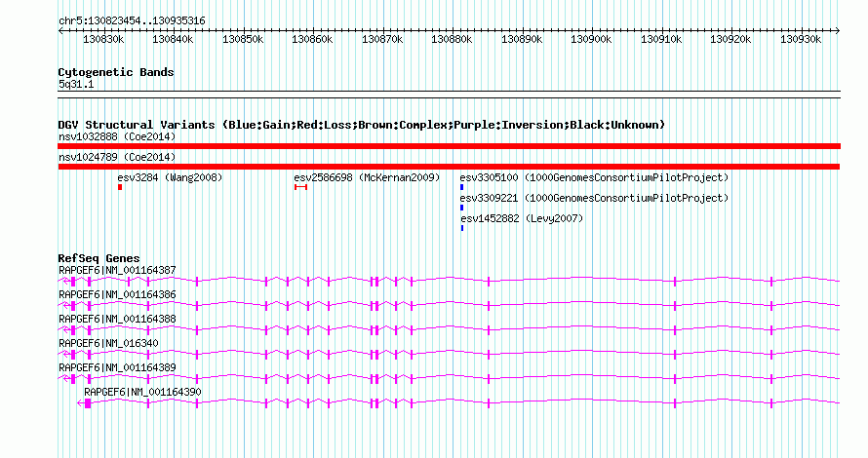Click the NM_001164390 large terminal exon block
868x458 pixels.
click(88, 403)
